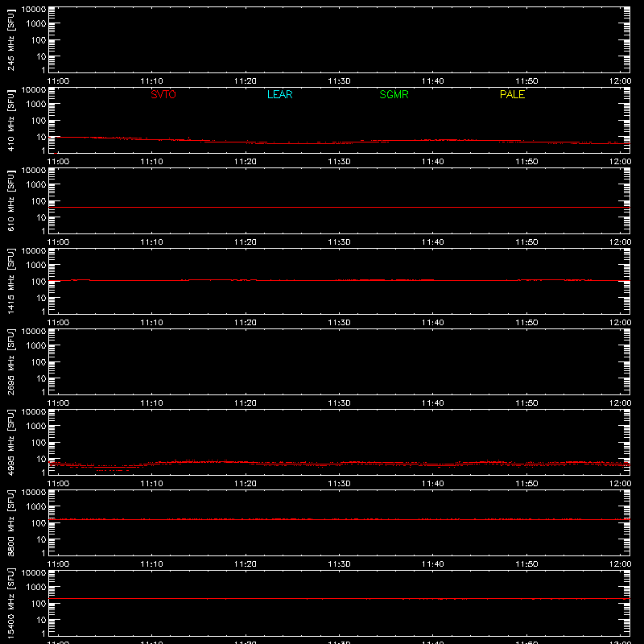
Task: Click the green SGMR station legend label
Action: [394, 94]
